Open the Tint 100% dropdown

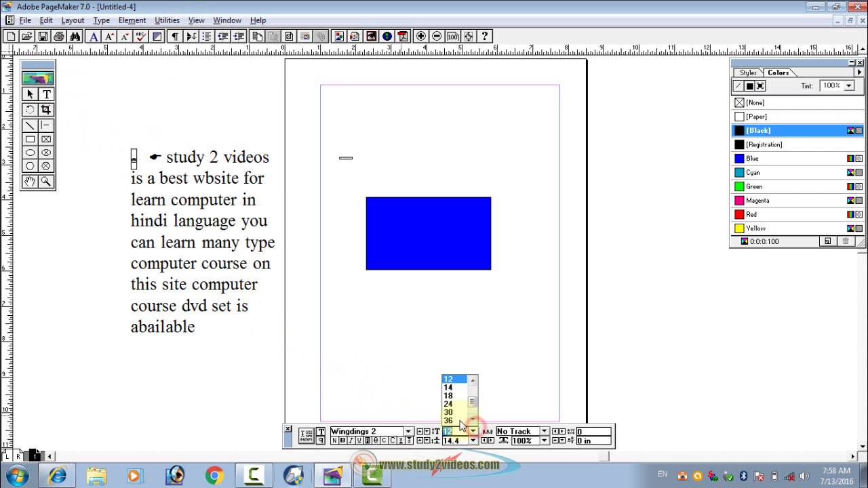848,86
